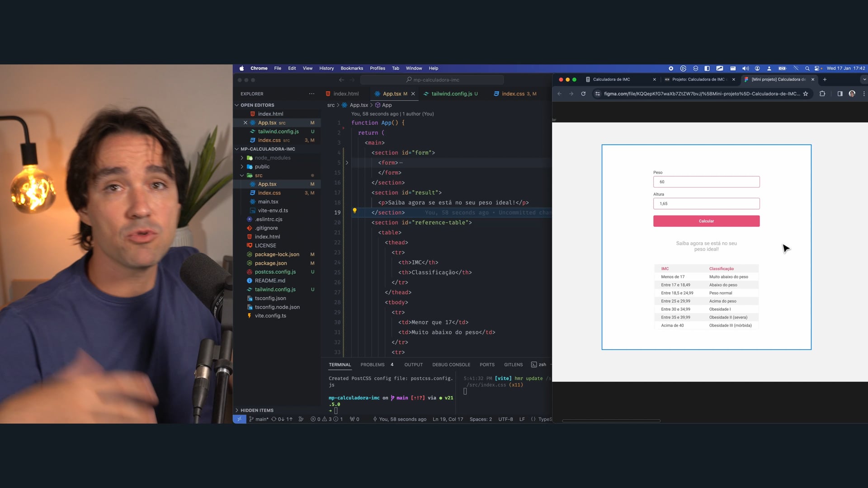
Task: Click the remote window icon in status bar
Action: click(x=239, y=419)
